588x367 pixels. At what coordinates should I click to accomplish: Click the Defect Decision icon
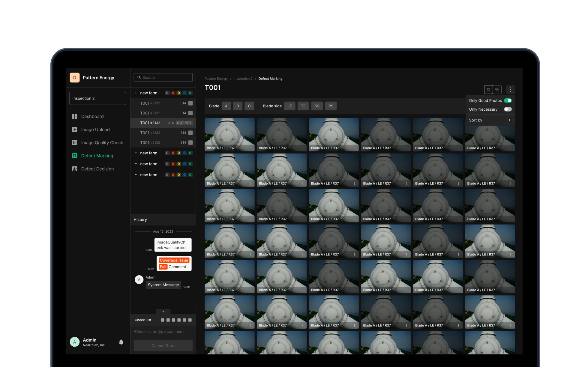click(75, 169)
